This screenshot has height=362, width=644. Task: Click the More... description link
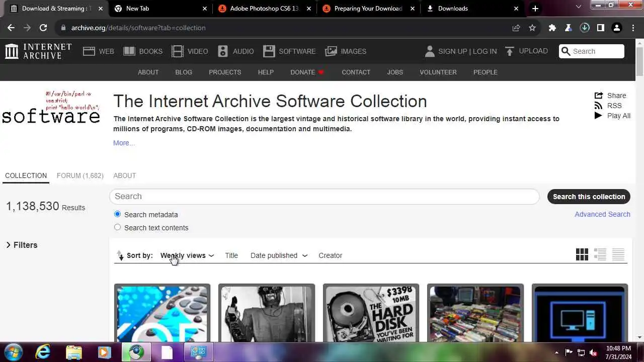pyautogui.click(x=124, y=143)
